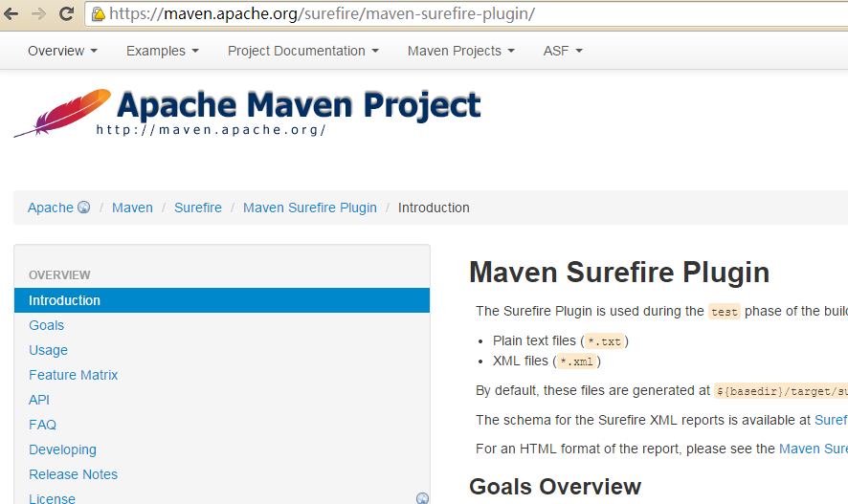Open the Overview dropdown menu
This screenshot has height=504, width=848.
pos(62,51)
